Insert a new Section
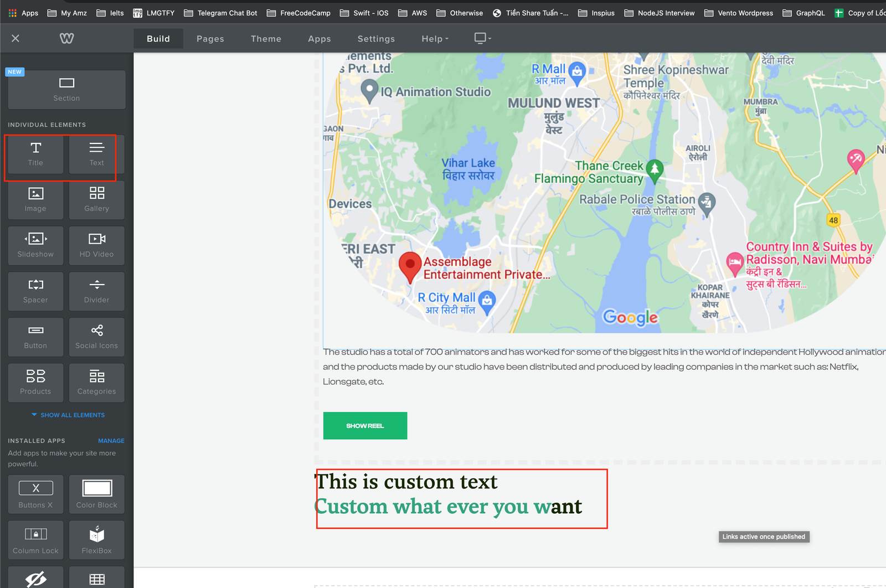 pos(66,89)
